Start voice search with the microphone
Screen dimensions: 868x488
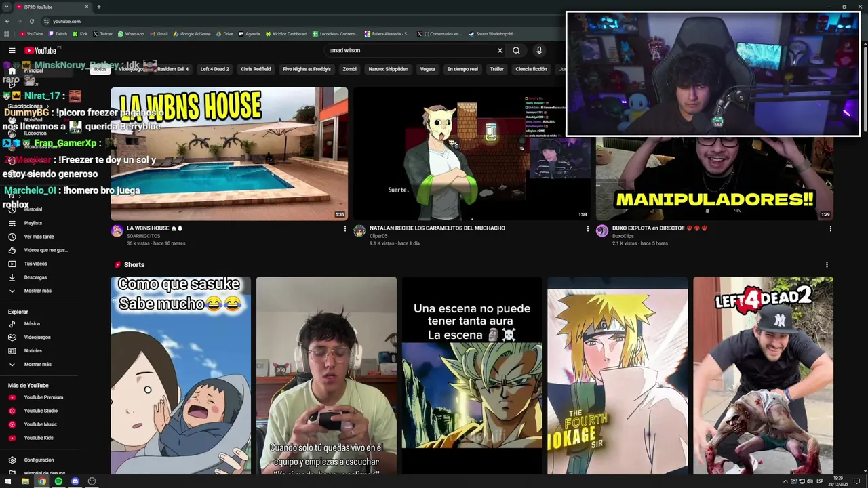(539, 50)
